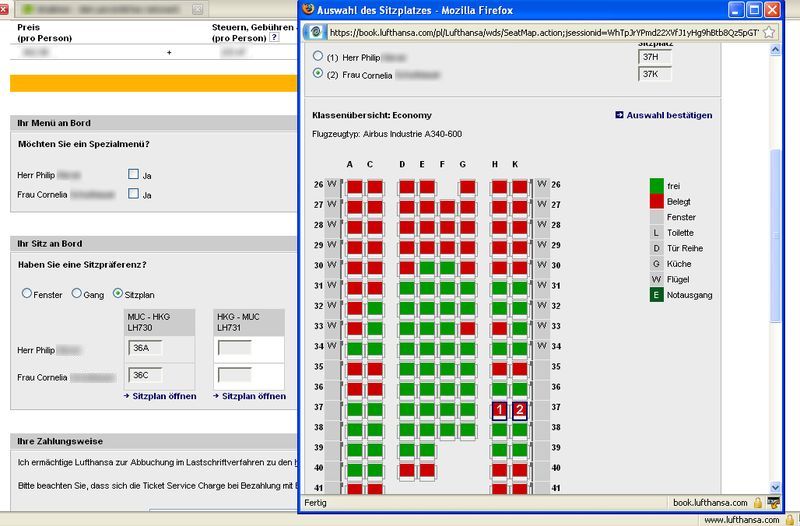This screenshot has width=800, height=526.
Task: Choose free window seat 31K
Action: 520,288
